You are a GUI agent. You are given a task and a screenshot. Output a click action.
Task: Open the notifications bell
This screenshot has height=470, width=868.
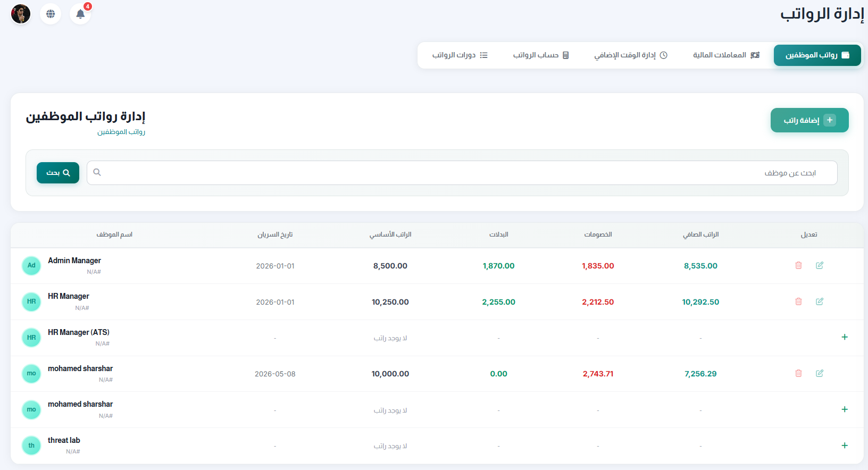pos(80,14)
